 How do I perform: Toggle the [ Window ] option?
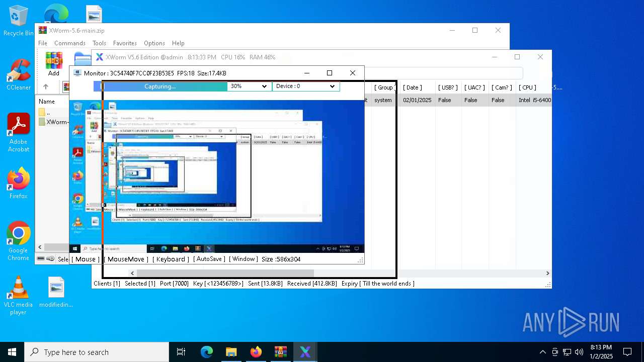click(x=243, y=259)
